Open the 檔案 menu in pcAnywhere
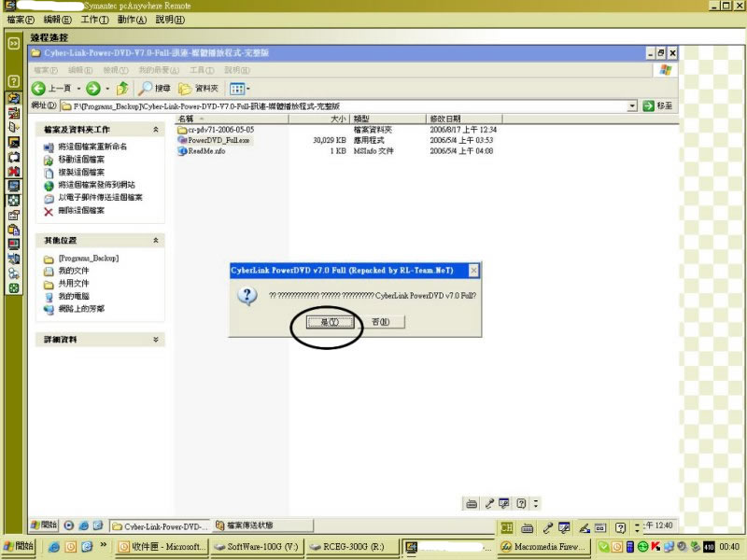This screenshot has width=747, height=560. coord(21,20)
